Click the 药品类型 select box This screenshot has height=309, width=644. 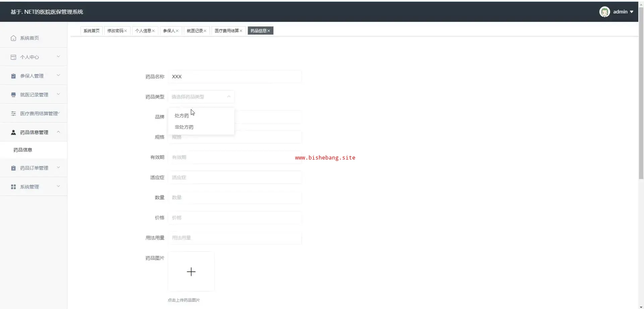[x=201, y=97]
